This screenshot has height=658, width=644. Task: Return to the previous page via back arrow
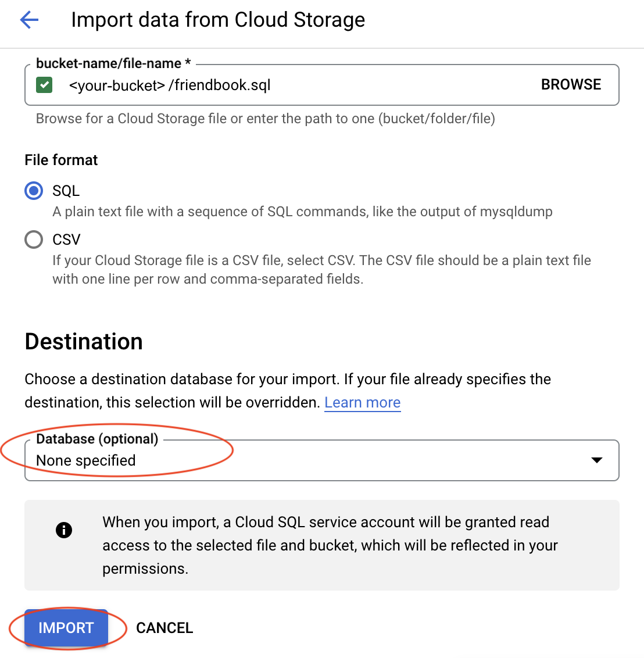click(28, 20)
